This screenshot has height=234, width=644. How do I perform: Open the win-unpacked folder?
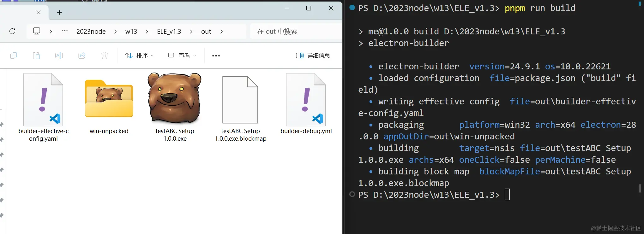click(109, 99)
